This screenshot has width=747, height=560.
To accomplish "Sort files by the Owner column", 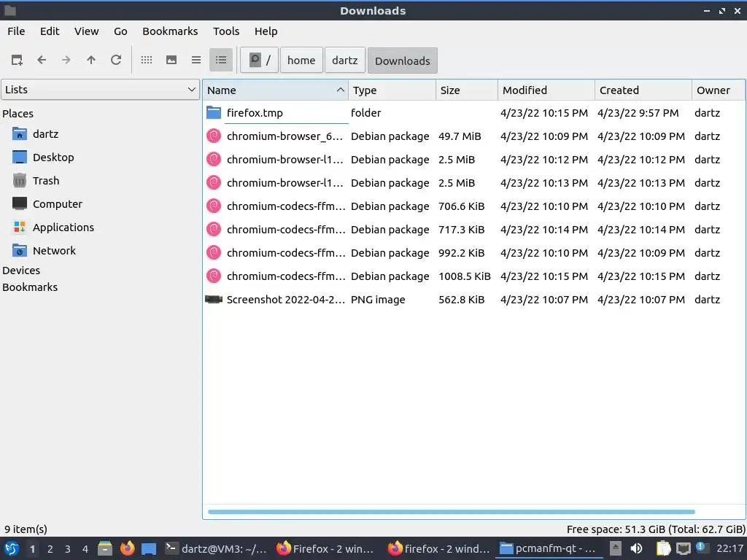I will pyautogui.click(x=718, y=90).
